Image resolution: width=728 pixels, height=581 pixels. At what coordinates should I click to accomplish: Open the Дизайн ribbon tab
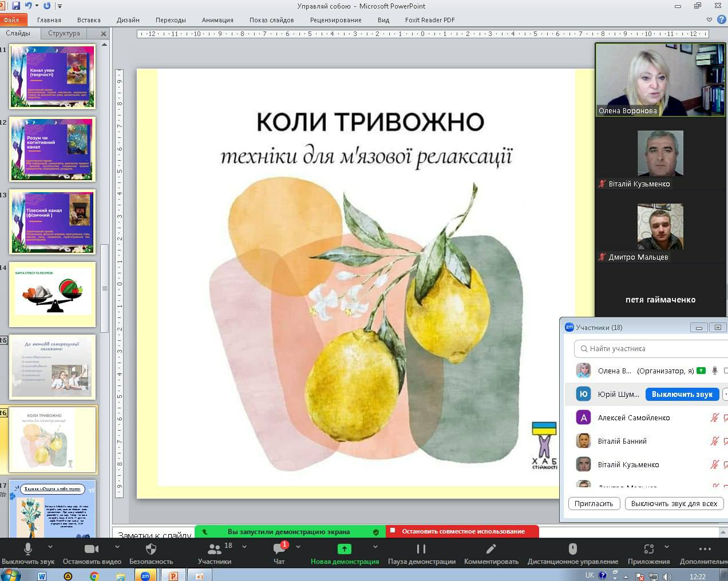coord(128,20)
